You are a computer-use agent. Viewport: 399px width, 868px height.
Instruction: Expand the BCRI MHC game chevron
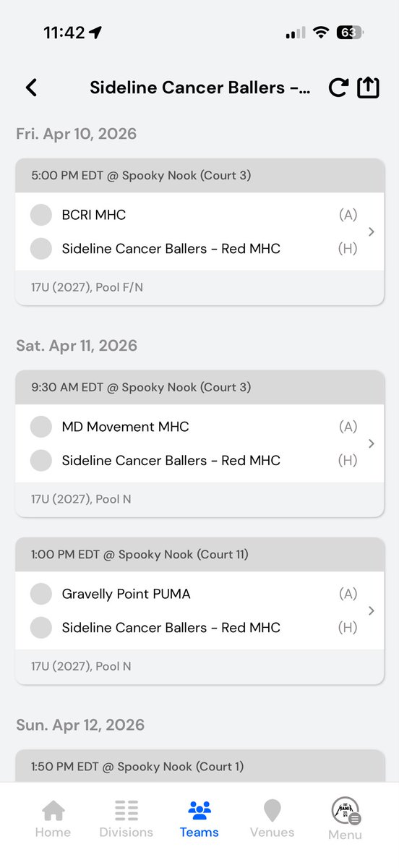click(371, 232)
